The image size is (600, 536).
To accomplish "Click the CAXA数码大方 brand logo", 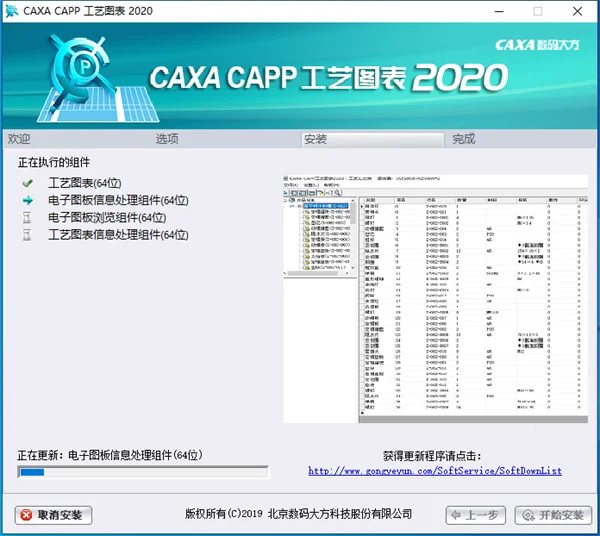I will tap(537, 45).
